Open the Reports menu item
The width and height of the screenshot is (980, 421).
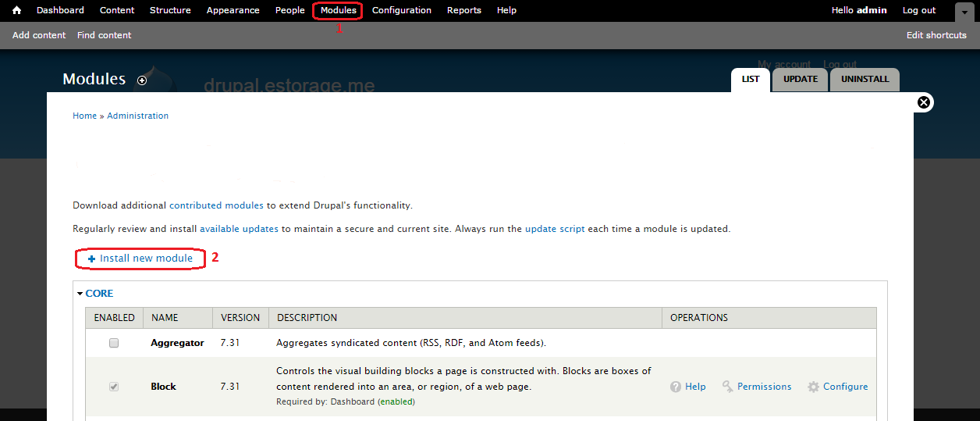[464, 10]
